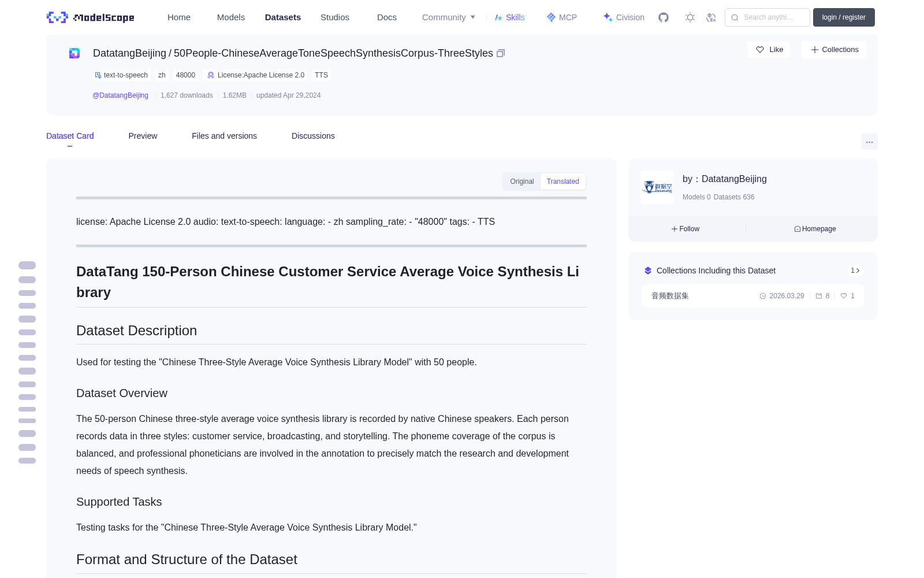
Task: Click the house icon beside Homepage
Action: point(798,229)
